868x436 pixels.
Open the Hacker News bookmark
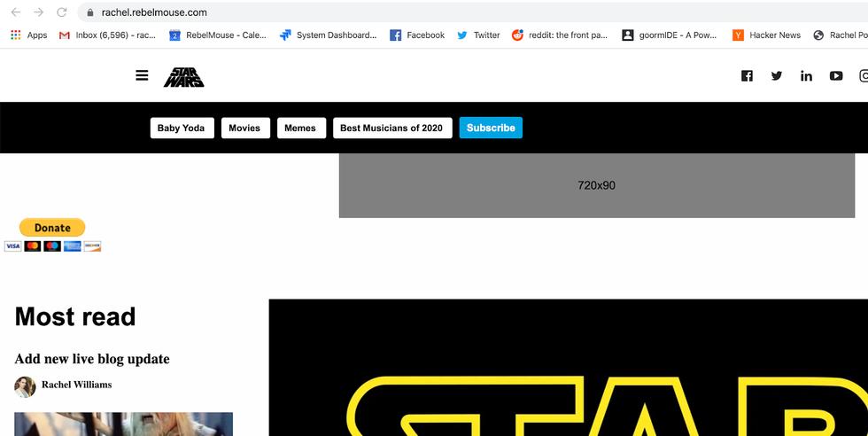767,35
